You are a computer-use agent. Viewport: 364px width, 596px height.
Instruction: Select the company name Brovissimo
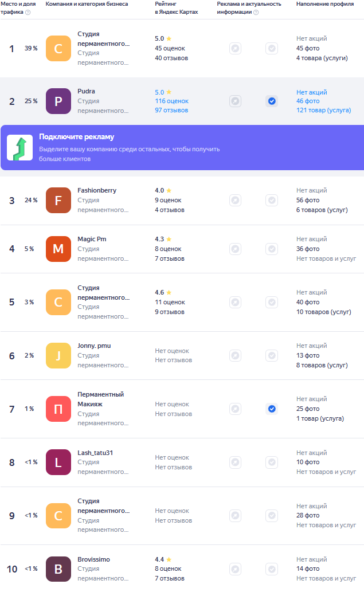(93, 559)
